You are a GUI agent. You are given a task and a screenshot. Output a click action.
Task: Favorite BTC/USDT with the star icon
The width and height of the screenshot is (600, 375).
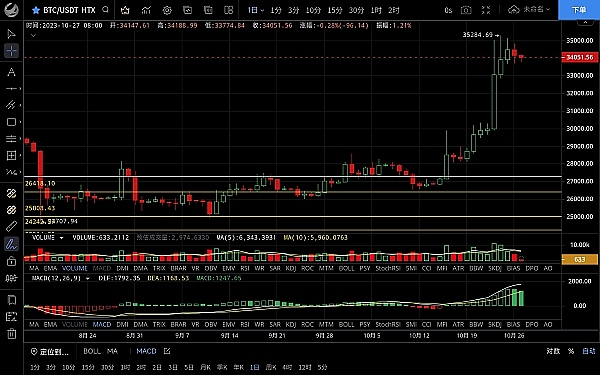click(36, 10)
